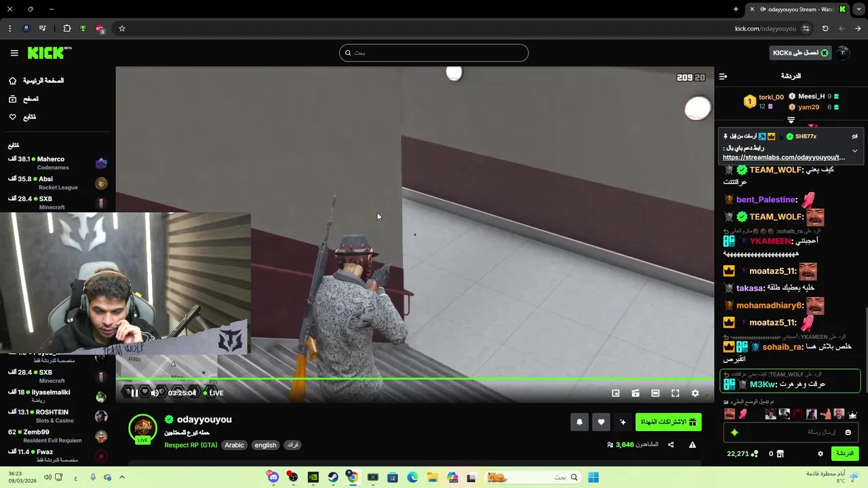This screenshot has width=868, height=488.
Task: Open site information icon in address bar
Action: [x=806, y=28]
